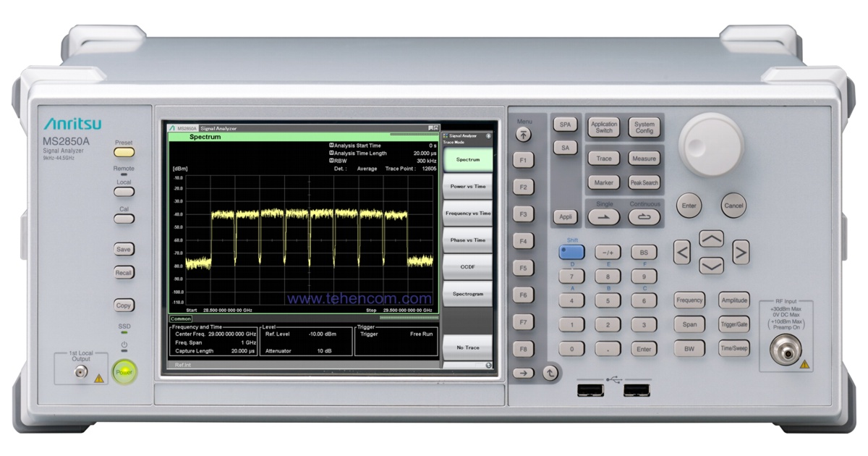Push the F5 function key
The height and width of the screenshot is (456, 868).
click(524, 267)
